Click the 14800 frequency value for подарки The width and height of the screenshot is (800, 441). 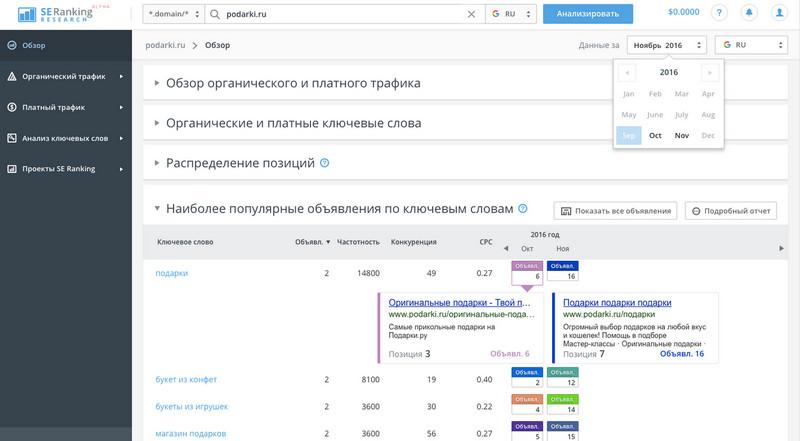pyautogui.click(x=368, y=273)
